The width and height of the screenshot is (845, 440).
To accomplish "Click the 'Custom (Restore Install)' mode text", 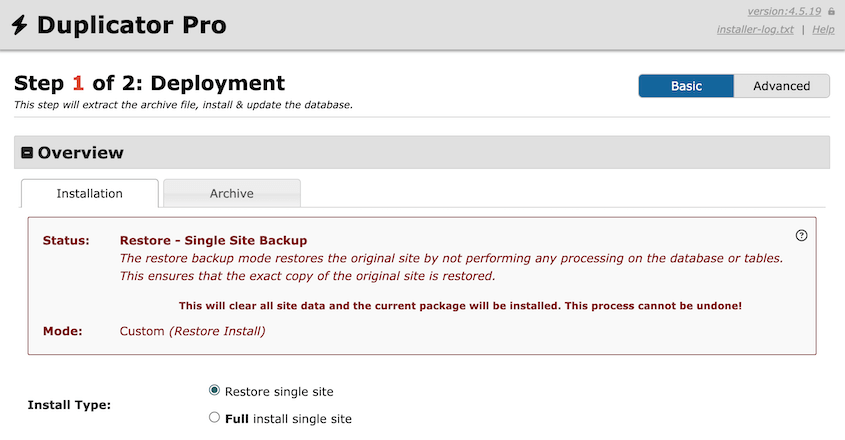I will point(192,331).
